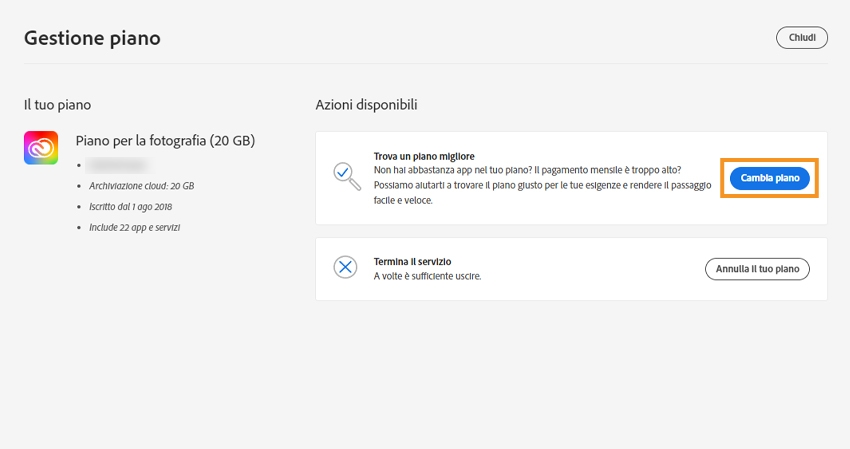Click the magnifier checkmark icon
850x449 pixels.
pyautogui.click(x=346, y=176)
